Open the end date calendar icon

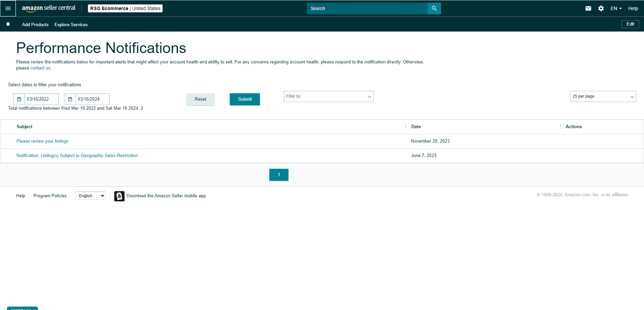click(70, 99)
